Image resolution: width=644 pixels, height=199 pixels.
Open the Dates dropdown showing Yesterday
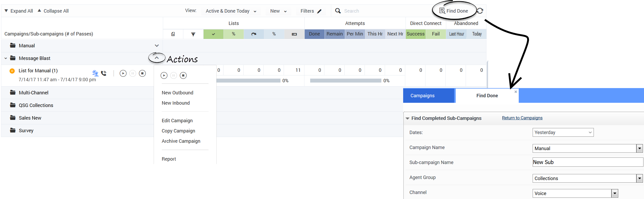[x=563, y=132]
